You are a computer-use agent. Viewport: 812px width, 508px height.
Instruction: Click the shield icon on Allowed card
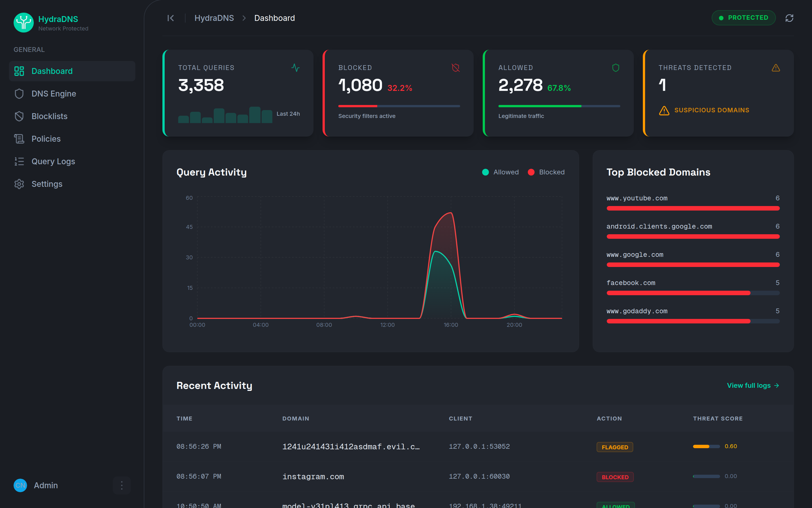[x=616, y=68]
